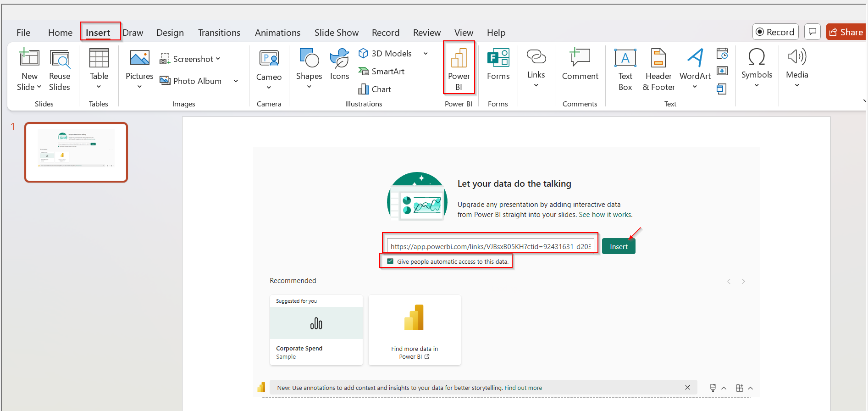Viewport: 868px width, 411px height.
Task: Expand the Table dropdown arrow
Action: tap(99, 87)
